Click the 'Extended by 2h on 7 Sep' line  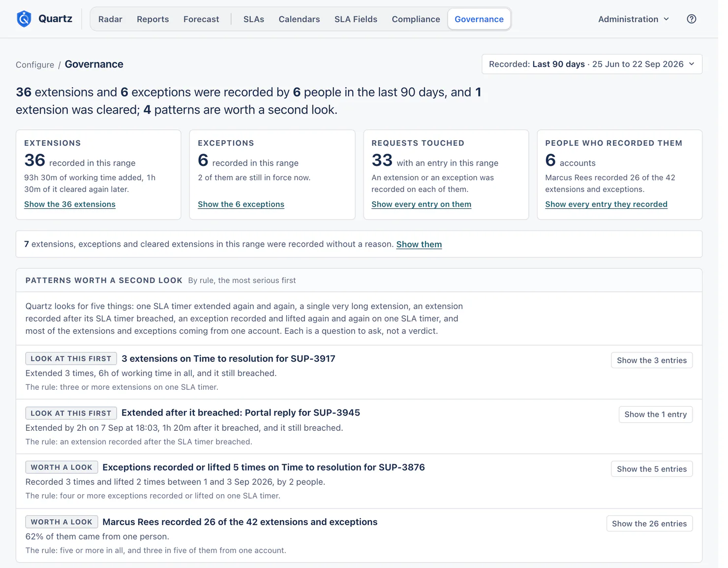(x=184, y=428)
